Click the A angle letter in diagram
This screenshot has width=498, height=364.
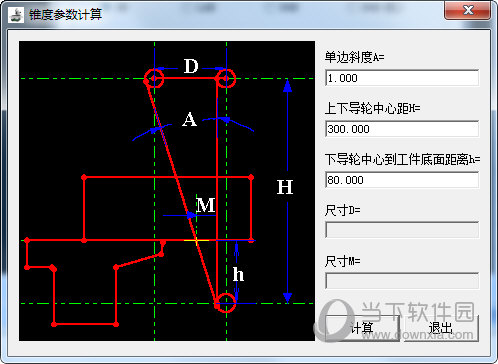click(x=189, y=119)
